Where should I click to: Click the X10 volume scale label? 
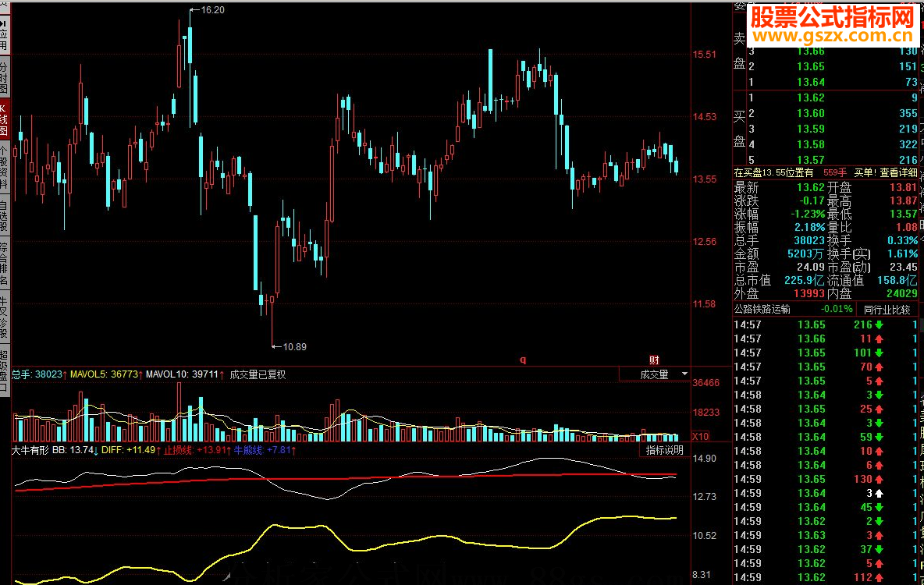coord(700,436)
